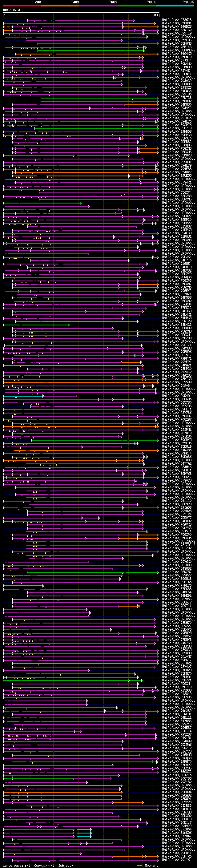Select hit label UniRef100_C3YBZ1
This screenshot has height=868, width=197.
177,294
